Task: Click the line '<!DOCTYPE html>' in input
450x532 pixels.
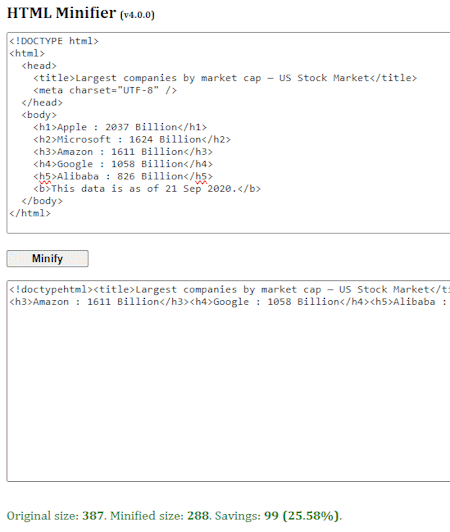Action: [x=54, y=41]
